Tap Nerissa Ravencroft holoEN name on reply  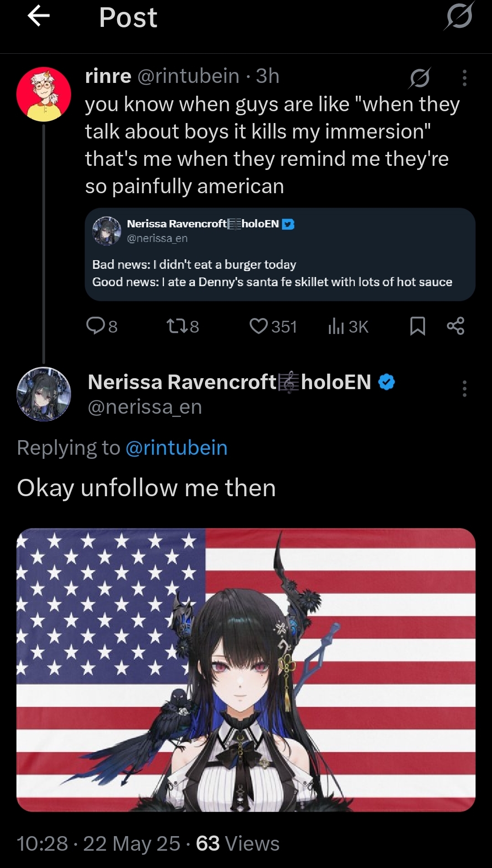point(230,382)
